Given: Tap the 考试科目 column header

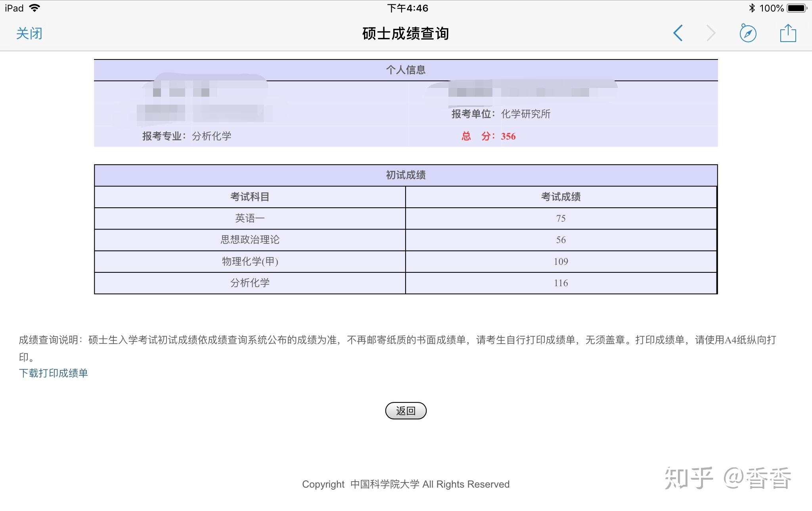Looking at the screenshot, I should (250, 197).
